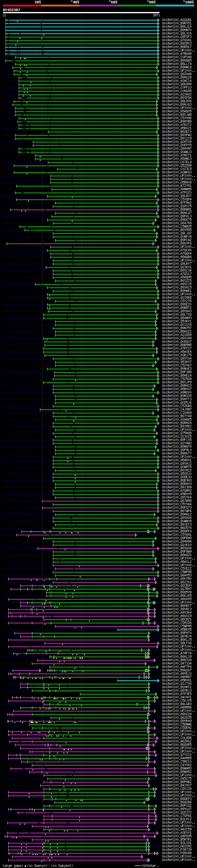The image size is (197, 868).
Task: Select the UniRef100_A3ACI4 label
Action: click(x=177, y=81)
